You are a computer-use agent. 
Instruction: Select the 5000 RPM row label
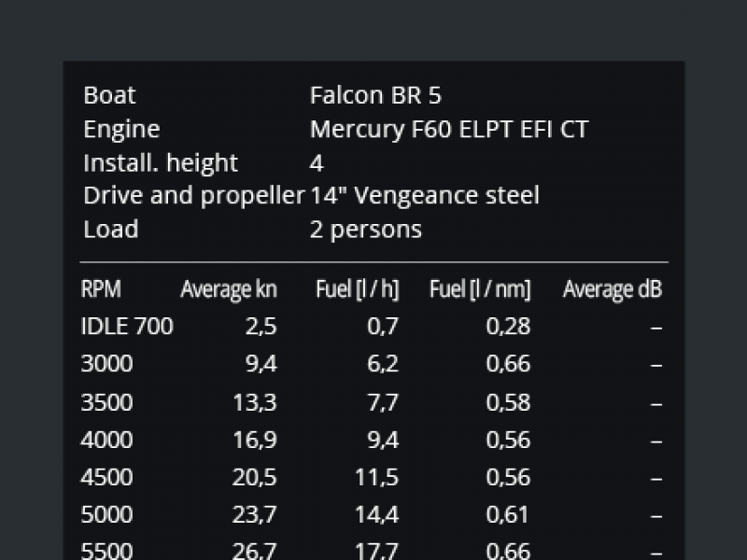[106, 515]
